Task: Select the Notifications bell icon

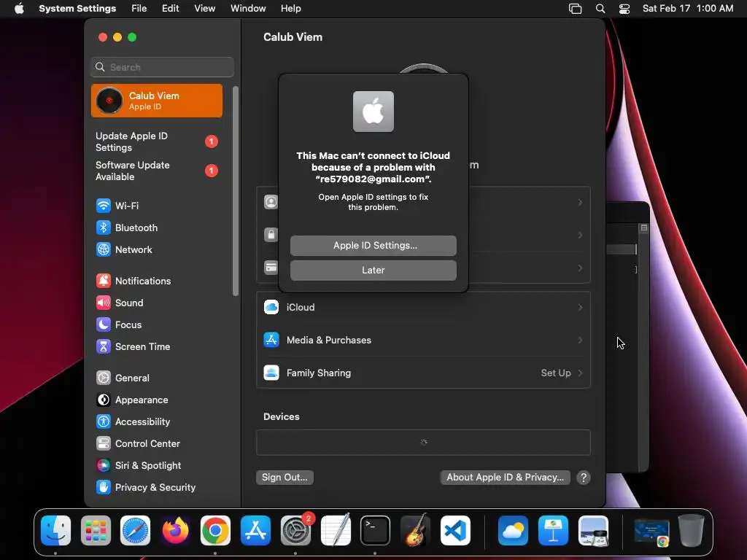Action: [104, 281]
